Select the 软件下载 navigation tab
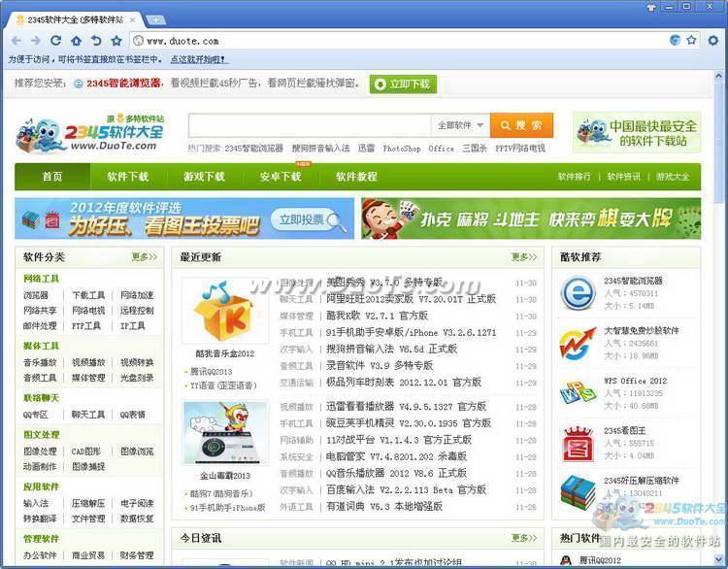The height and width of the screenshot is (569, 728). tap(128, 177)
